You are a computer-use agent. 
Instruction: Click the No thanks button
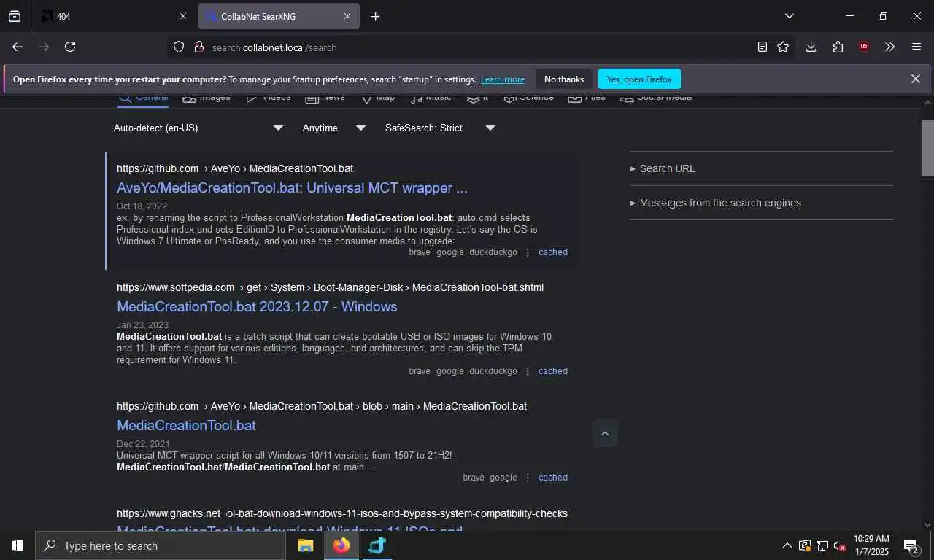[564, 79]
